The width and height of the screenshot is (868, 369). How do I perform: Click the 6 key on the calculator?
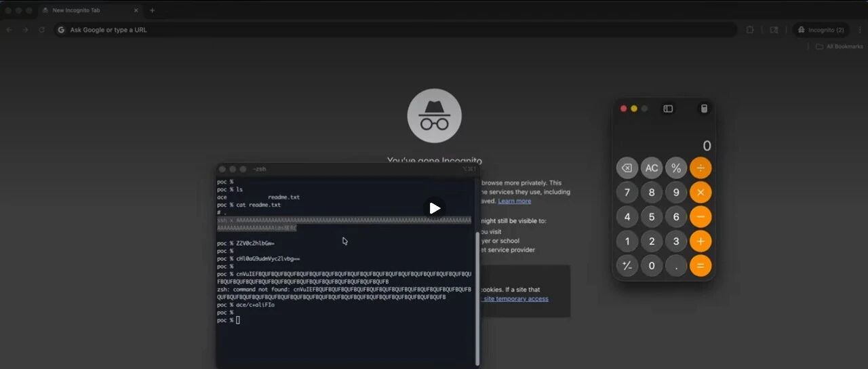[x=676, y=216]
